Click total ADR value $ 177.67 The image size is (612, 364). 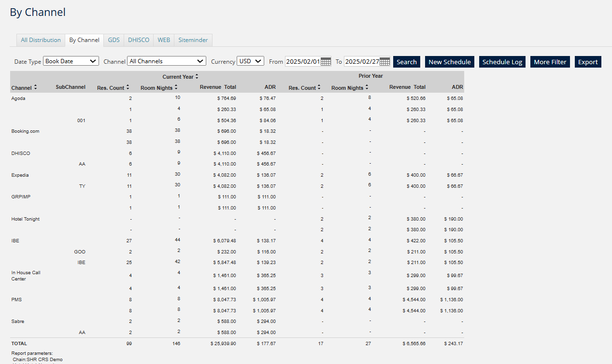(x=266, y=343)
